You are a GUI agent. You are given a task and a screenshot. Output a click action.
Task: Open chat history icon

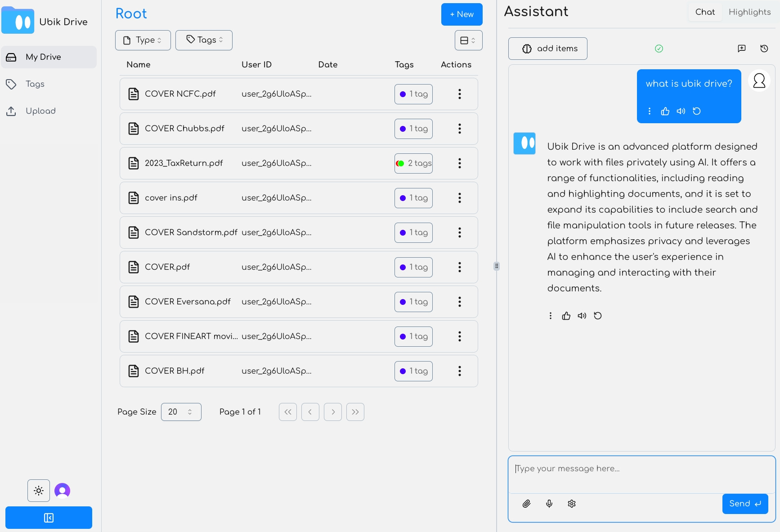pyautogui.click(x=764, y=49)
